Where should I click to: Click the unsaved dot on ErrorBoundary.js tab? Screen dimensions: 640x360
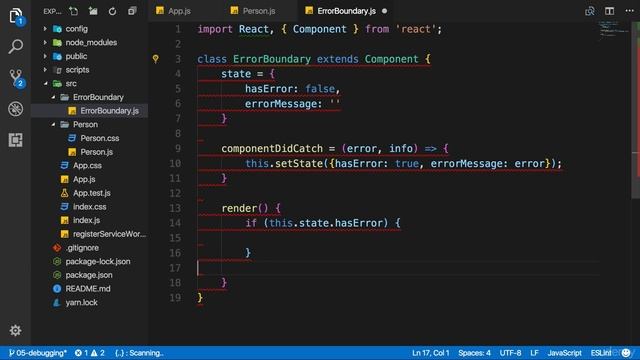click(384, 11)
